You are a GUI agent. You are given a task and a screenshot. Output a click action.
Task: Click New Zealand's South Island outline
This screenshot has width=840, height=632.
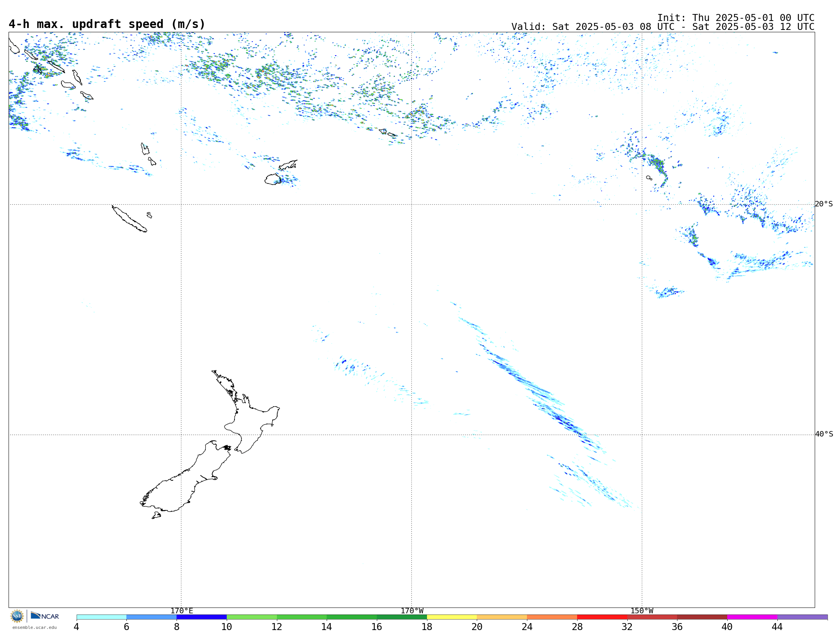[x=186, y=476]
